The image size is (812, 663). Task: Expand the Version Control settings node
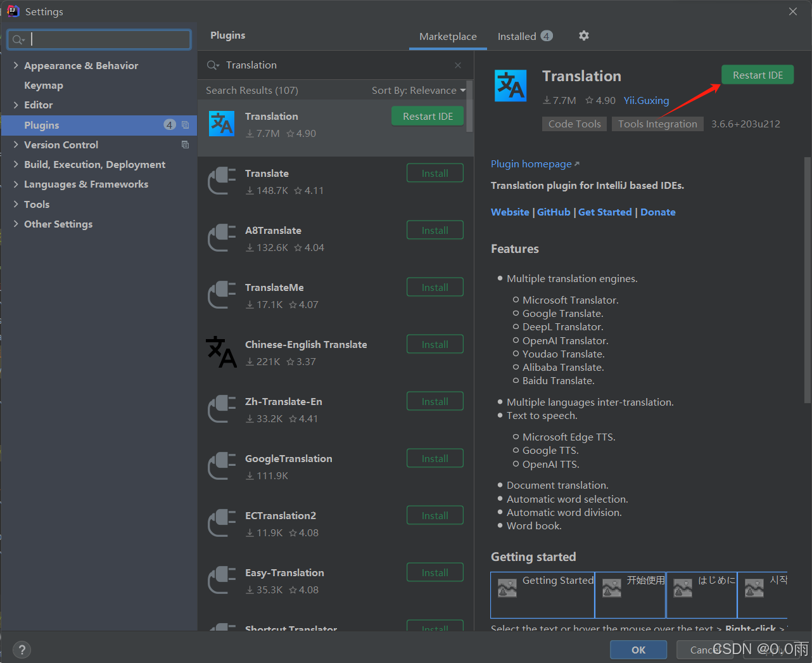click(16, 145)
